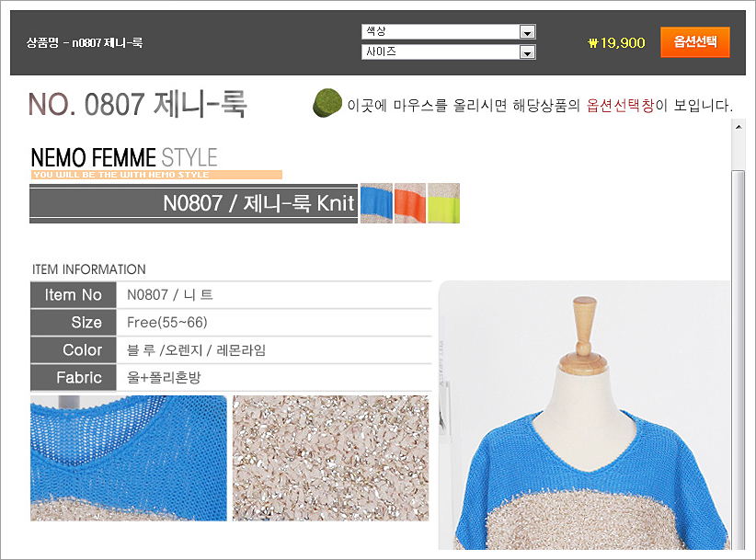Click the 색상 dropdown arrow button
This screenshot has width=756, height=560.
[x=527, y=32]
